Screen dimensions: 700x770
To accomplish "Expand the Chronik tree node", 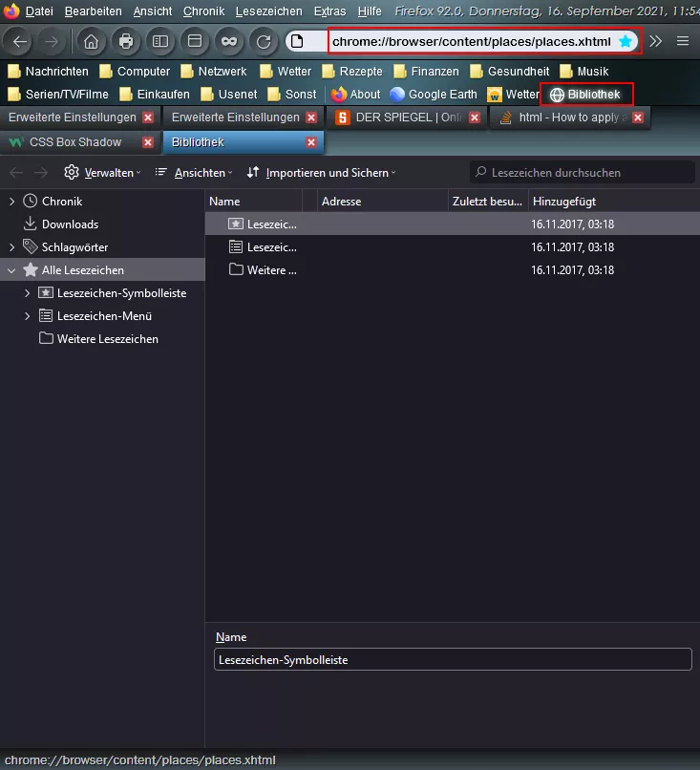I will pos(12,202).
